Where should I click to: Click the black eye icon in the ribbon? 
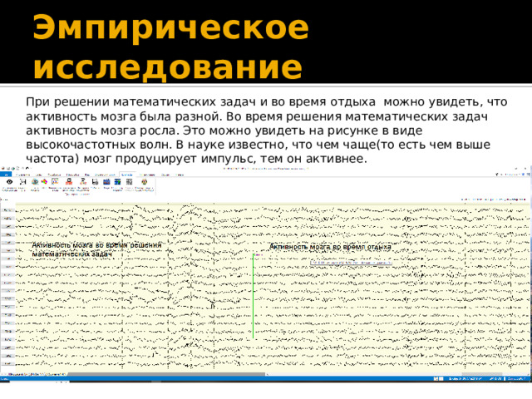point(9,182)
